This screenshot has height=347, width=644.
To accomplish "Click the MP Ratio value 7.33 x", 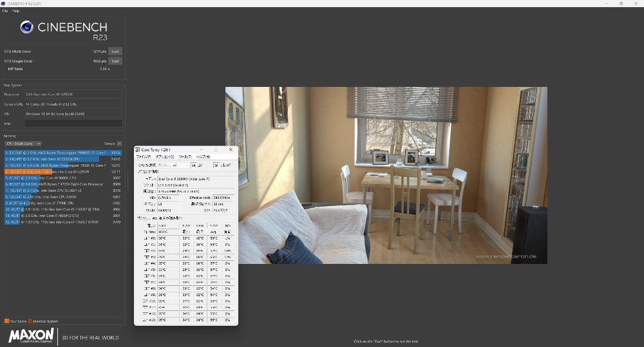I will pyautogui.click(x=104, y=69).
